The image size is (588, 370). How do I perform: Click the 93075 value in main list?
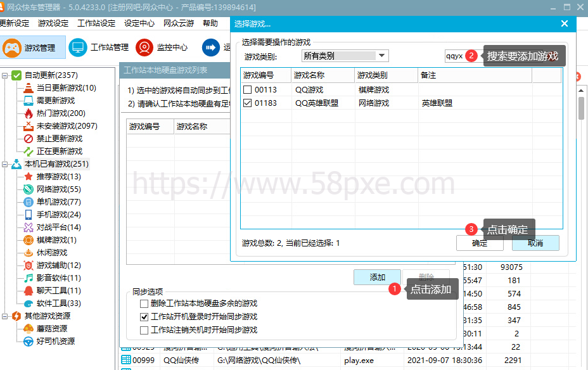click(x=511, y=267)
